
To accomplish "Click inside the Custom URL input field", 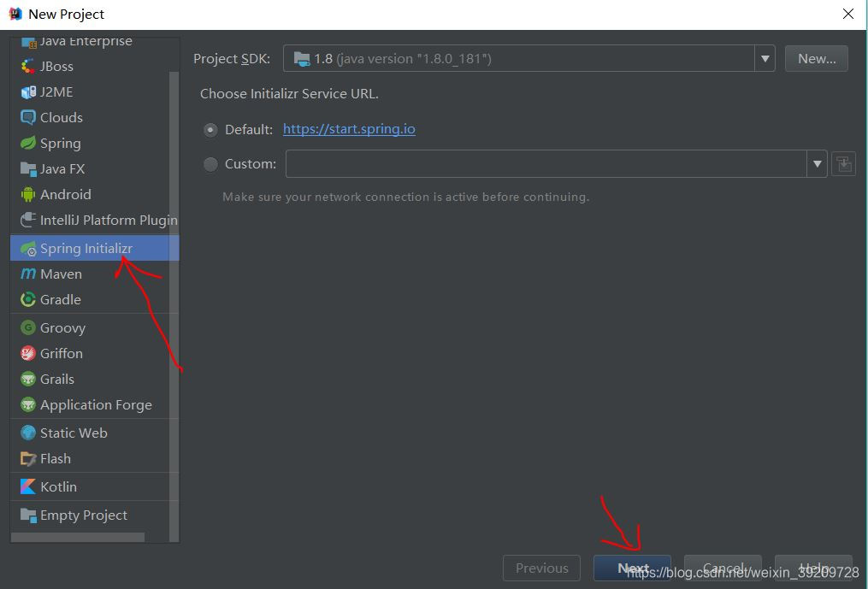I will click(x=546, y=164).
